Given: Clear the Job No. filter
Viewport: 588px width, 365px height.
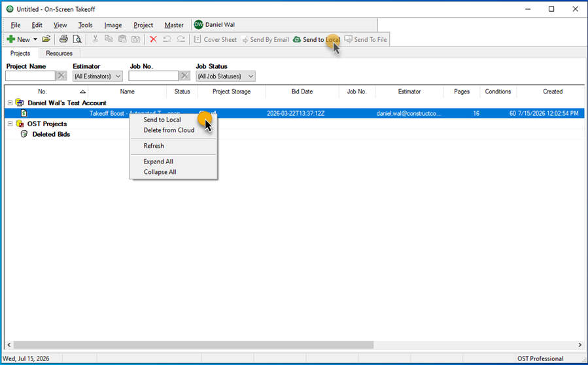Looking at the screenshot, I should click(x=184, y=76).
